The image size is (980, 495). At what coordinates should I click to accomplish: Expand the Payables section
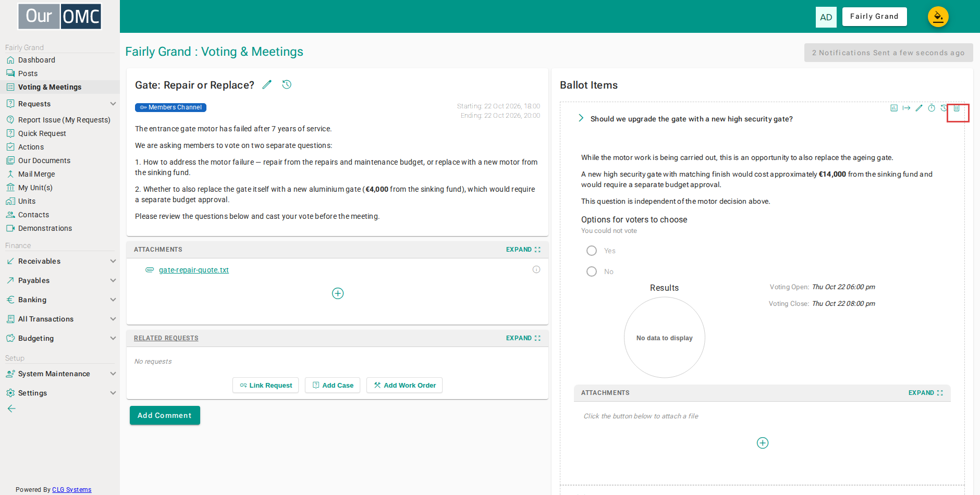[60, 280]
